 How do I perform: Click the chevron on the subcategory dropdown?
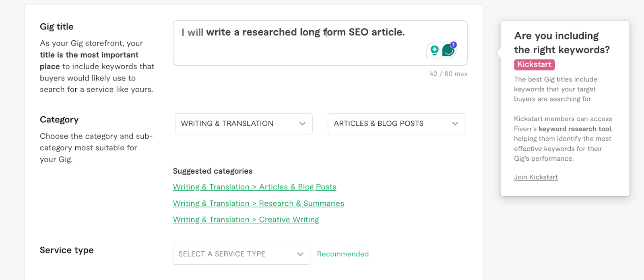tap(455, 124)
